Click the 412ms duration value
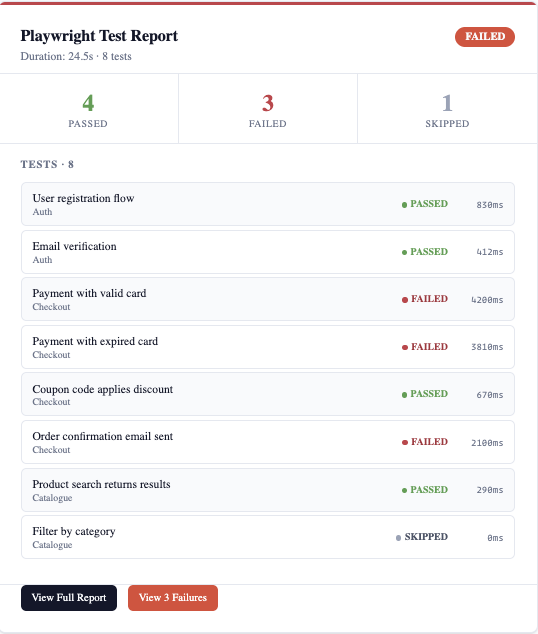The image size is (538, 634). point(490,252)
